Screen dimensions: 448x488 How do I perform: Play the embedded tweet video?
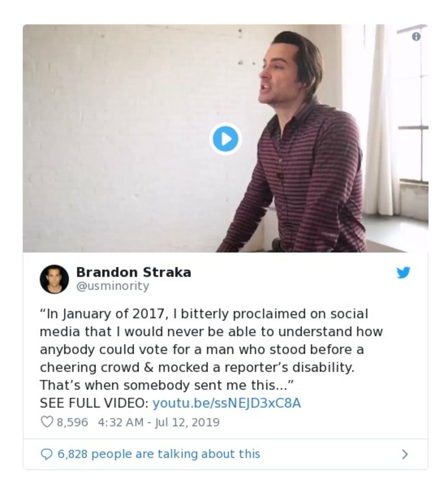tap(225, 138)
